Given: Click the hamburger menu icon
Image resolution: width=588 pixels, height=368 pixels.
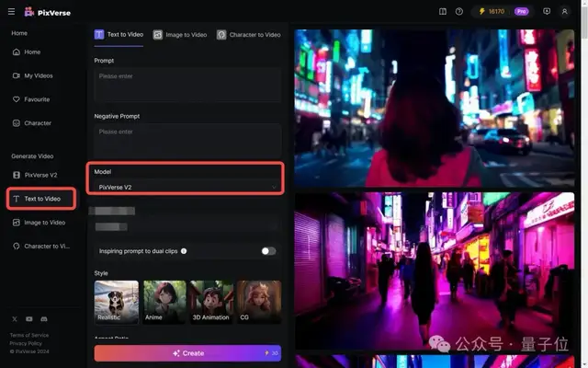Looking at the screenshot, I should click(11, 12).
